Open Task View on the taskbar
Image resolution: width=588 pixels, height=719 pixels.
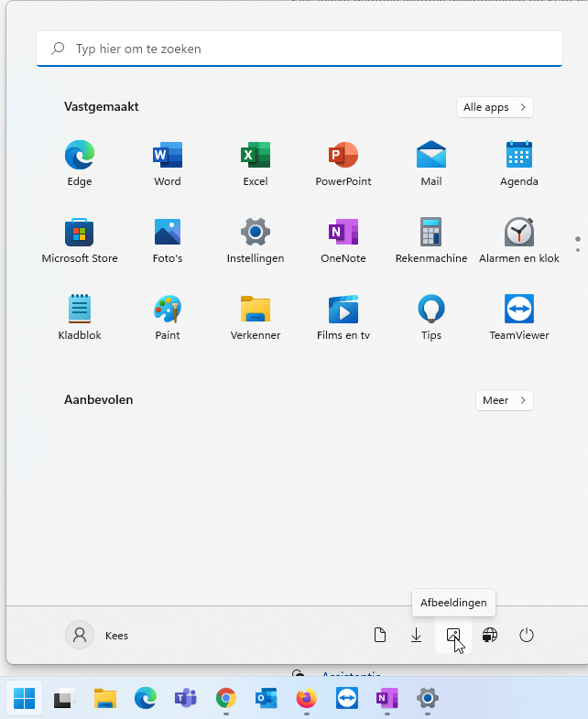click(65, 698)
